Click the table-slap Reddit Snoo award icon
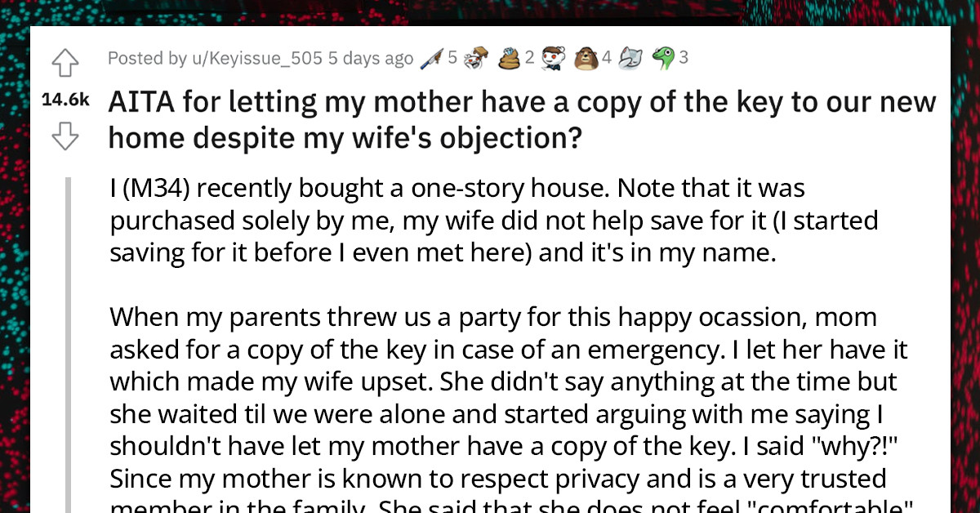The image size is (980, 513). pos(474,57)
